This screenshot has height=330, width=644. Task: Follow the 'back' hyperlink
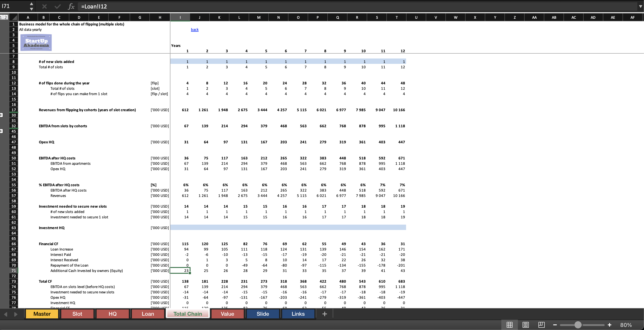click(195, 29)
